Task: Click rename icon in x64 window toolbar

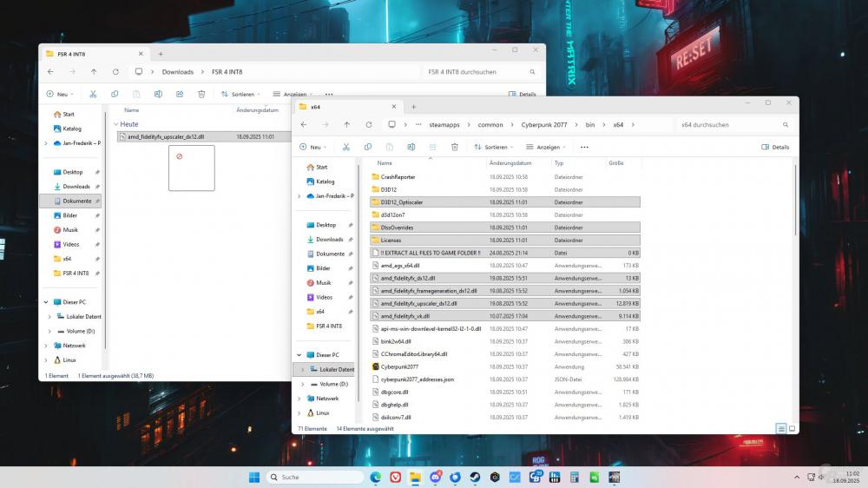Action: click(x=411, y=147)
